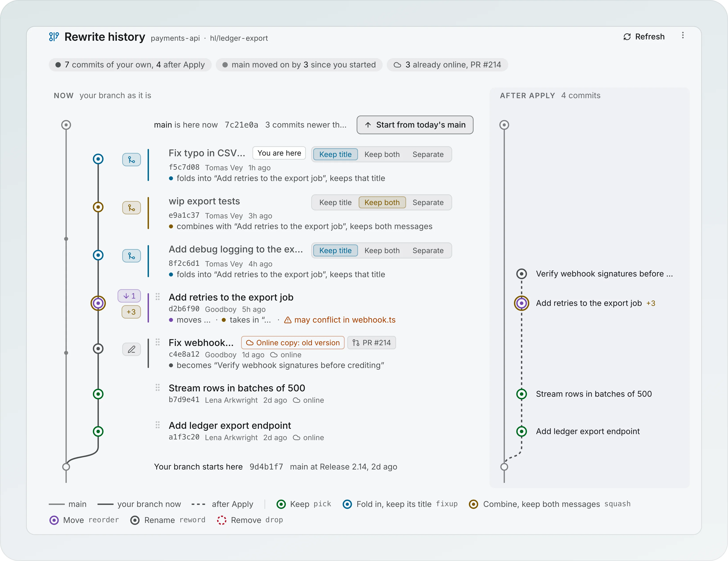This screenshot has height=561, width=728.
Task: Select Keep both for Add debug logging
Action: 382,250
